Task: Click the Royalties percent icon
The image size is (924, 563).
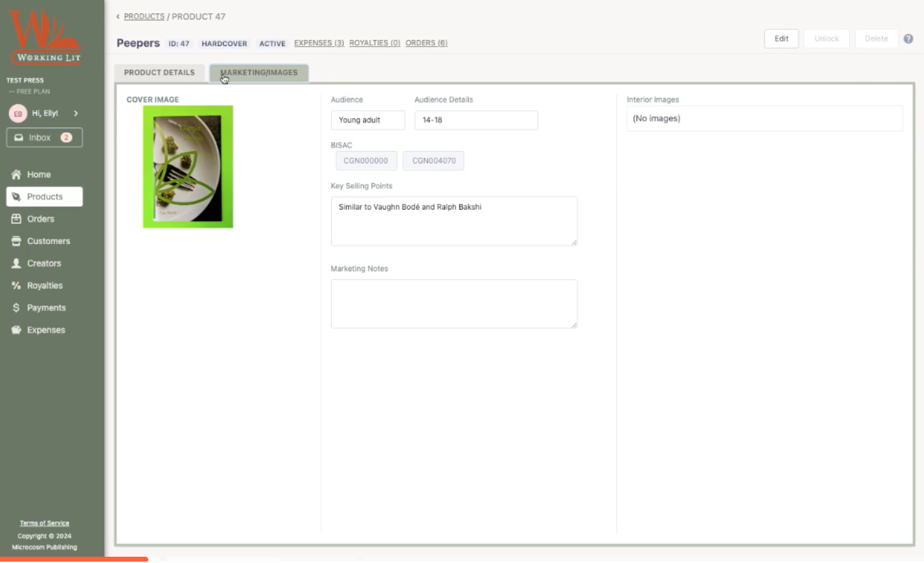Action: tap(16, 286)
